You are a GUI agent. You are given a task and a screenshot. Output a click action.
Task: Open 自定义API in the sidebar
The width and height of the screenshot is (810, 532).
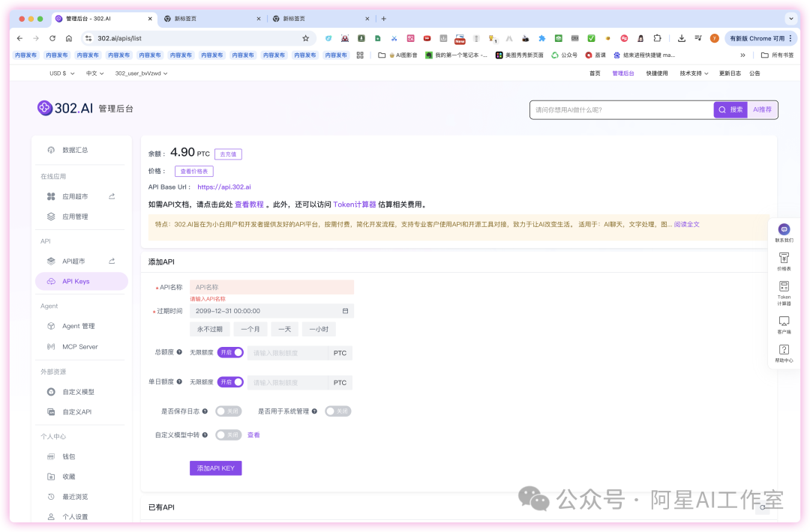pos(77,412)
